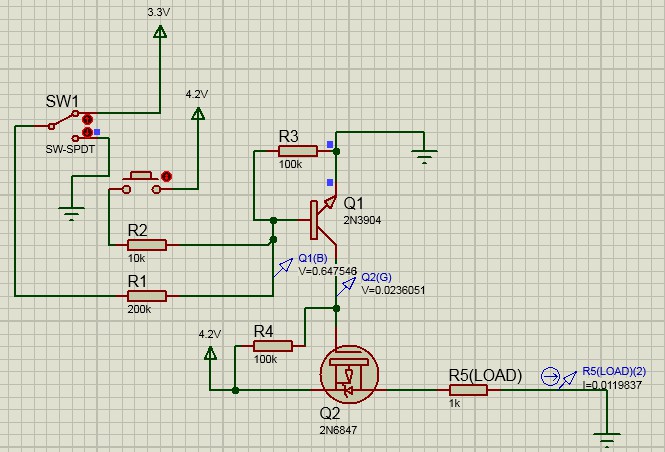Click the Q2(G) voltage probe arrow
This screenshot has height=452, width=665.
point(346,286)
